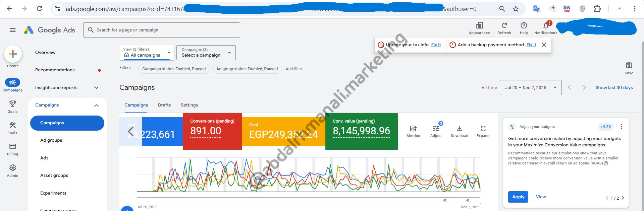
Task: Go to previous date range
Action: click(569, 87)
